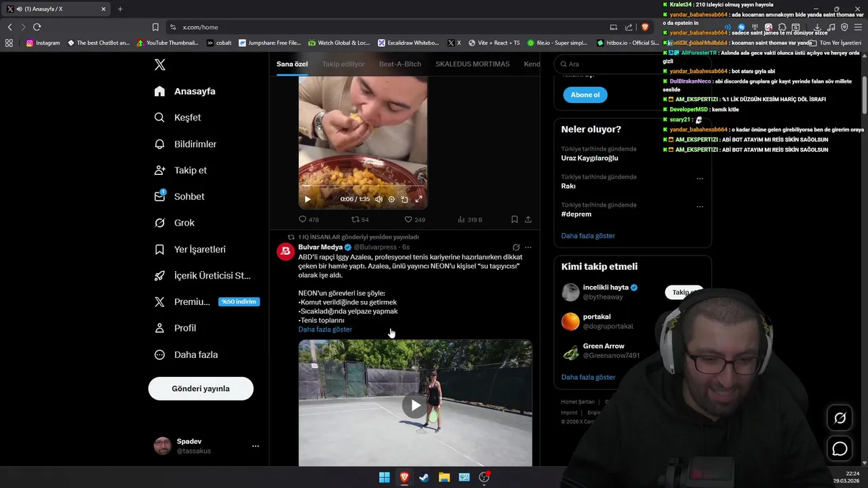The width and height of the screenshot is (868, 488).
Task: Show more trends under Neler oluyor
Action: tap(588, 236)
